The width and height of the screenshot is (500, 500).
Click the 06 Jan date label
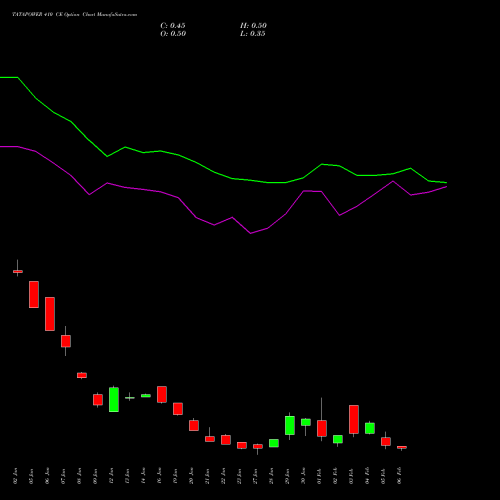pyautogui.click(x=47, y=476)
